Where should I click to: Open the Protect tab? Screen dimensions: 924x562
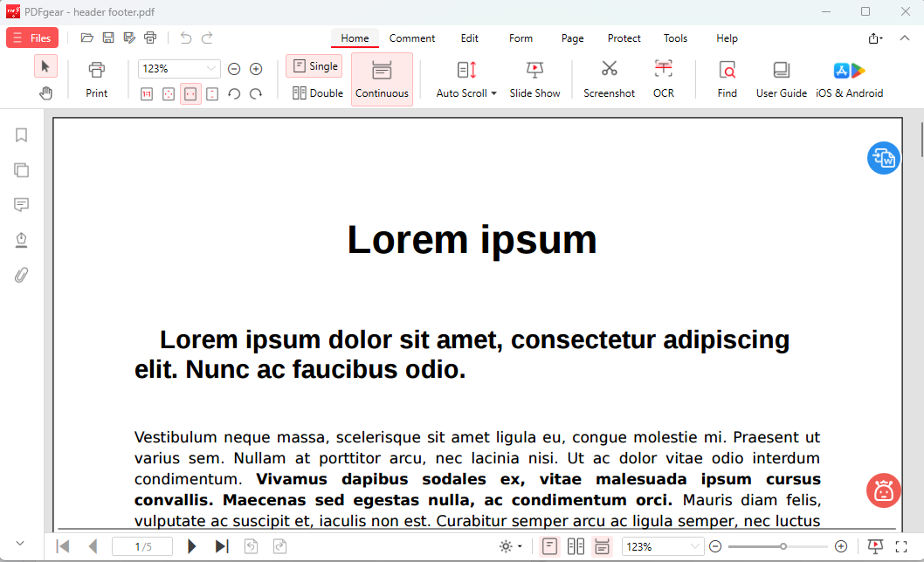[x=624, y=38]
